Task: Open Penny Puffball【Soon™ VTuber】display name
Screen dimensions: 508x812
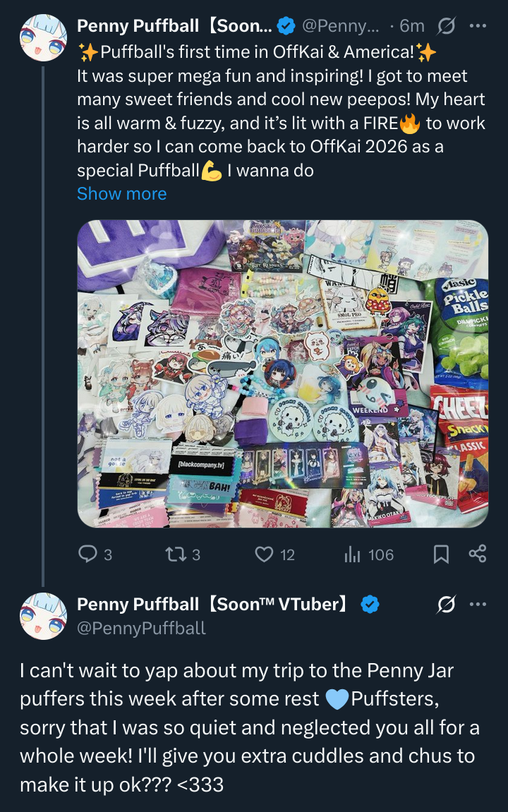Action: pos(213,605)
